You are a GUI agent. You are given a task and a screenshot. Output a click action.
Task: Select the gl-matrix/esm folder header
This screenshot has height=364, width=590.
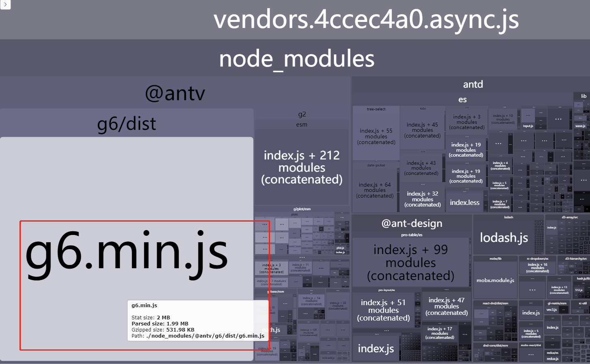tap(557, 303)
